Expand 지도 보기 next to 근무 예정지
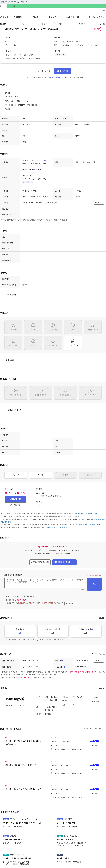This screenshot has width=106, height=868. [x=99, y=203]
